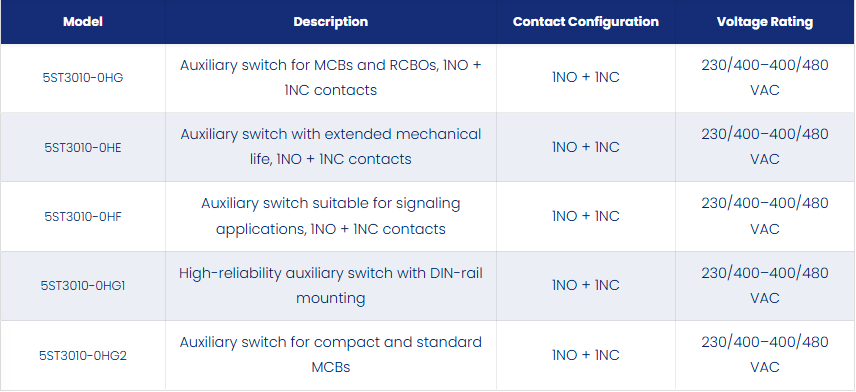The height and width of the screenshot is (392, 856).
Task: Click contact configuration of 5ST3010-0HG row
Action: pyautogui.click(x=586, y=78)
